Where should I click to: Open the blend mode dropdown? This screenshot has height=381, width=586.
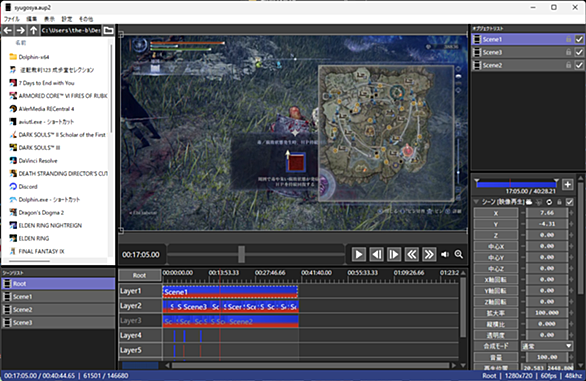tap(547, 346)
